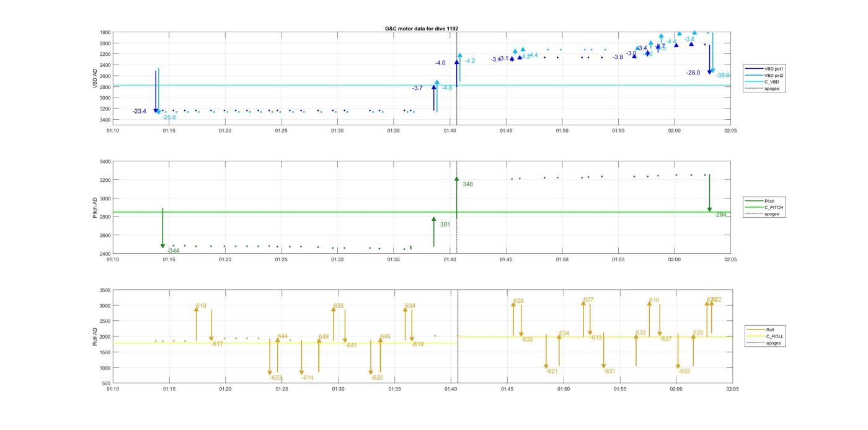Click the '-614' roll data label

pyautogui.click(x=308, y=378)
